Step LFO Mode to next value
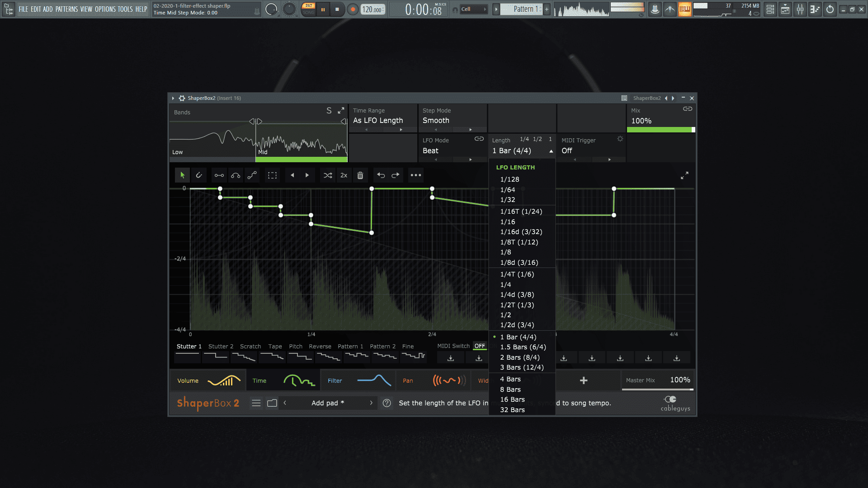 471,160
